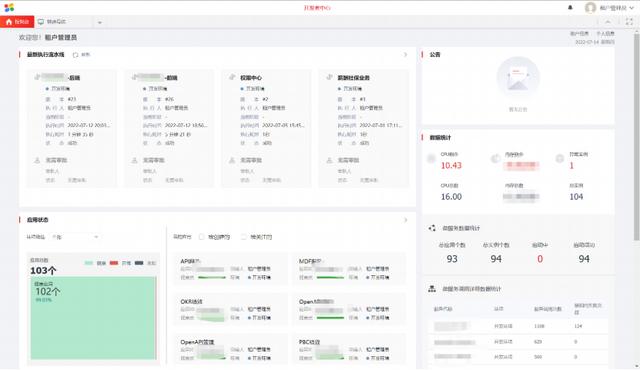Click the approver person icon in the 权限中心 card
This screenshot has height=370, width=640.
[x=232, y=160]
